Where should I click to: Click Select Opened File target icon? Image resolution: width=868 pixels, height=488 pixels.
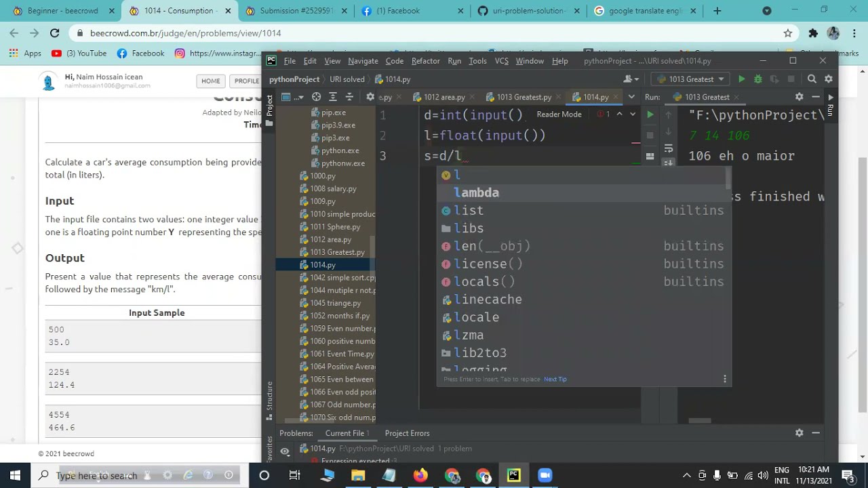[316, 97]
